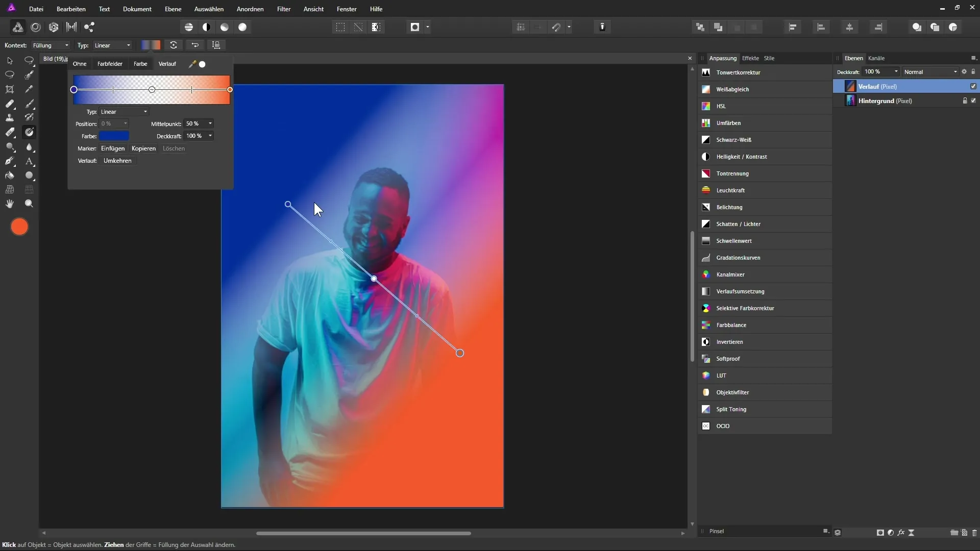The image size is (980, 551).
Task: Select the Crop tool
Action: [x=10, y=89]
